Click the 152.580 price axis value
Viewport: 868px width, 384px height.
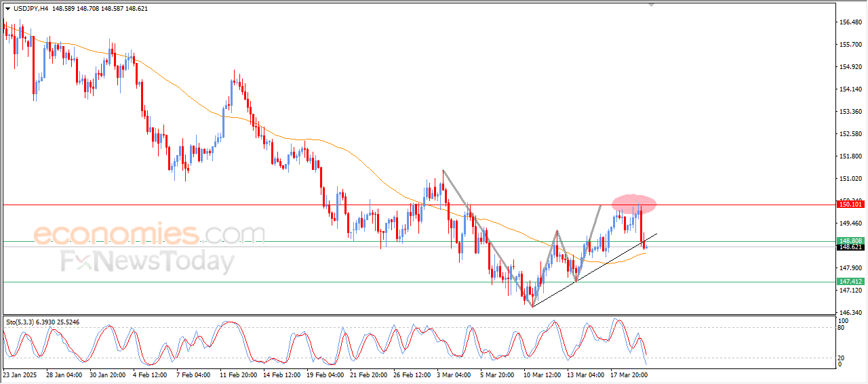click(x=850, y=134)
